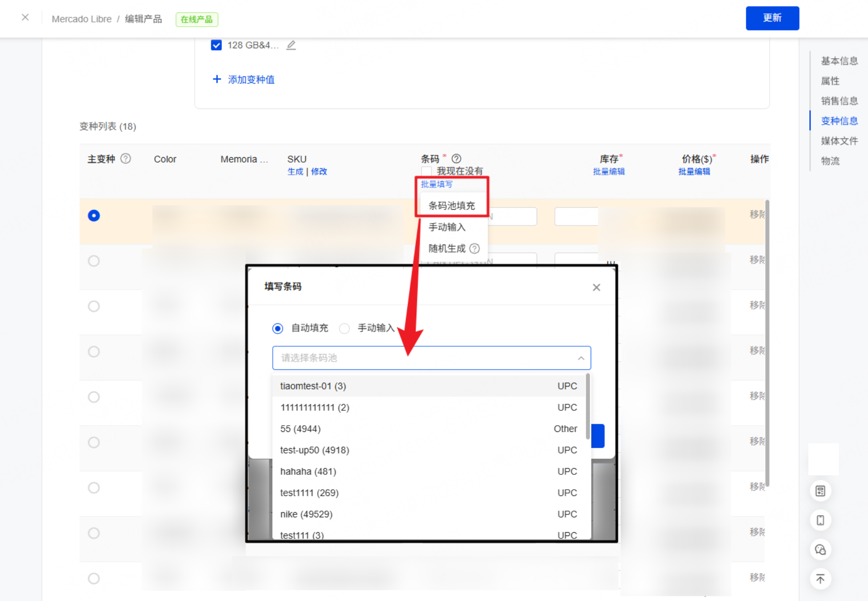Click the barcode pool list scrollbar
Screen dimensions: 868x601
click(x=588, y=406)
